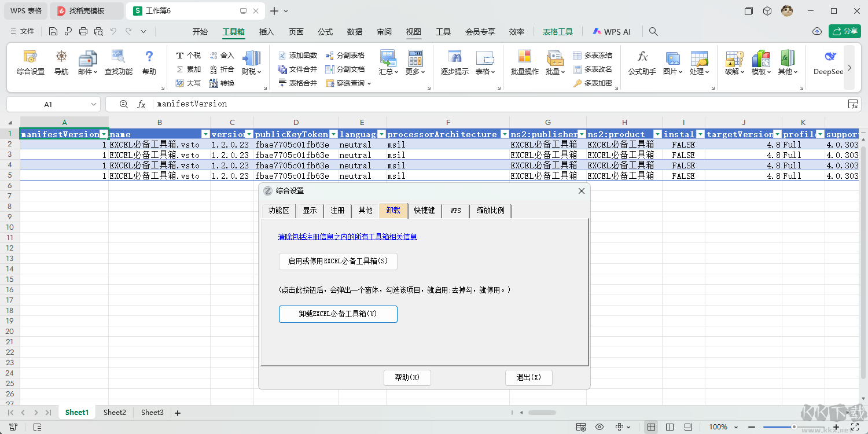Launch the DeepSeek tool
868x434 pixels.
pyautogui.click(x=829, y=62)
